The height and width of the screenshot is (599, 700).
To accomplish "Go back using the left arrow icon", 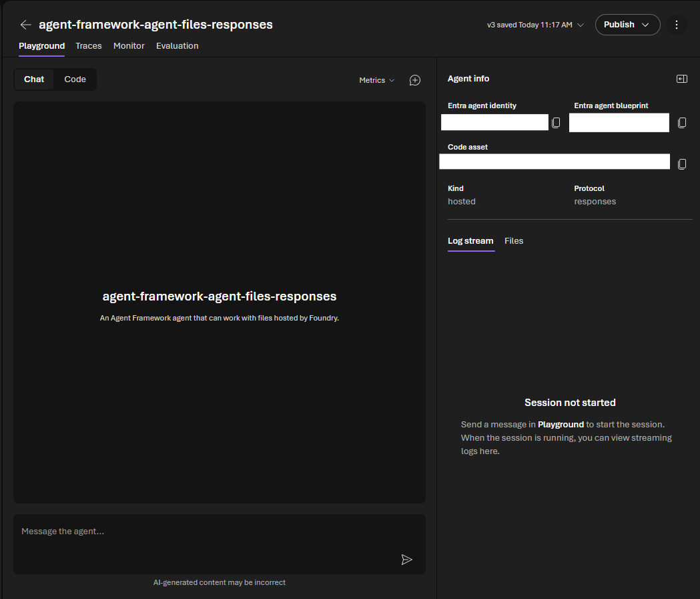I will coord(26,25).
